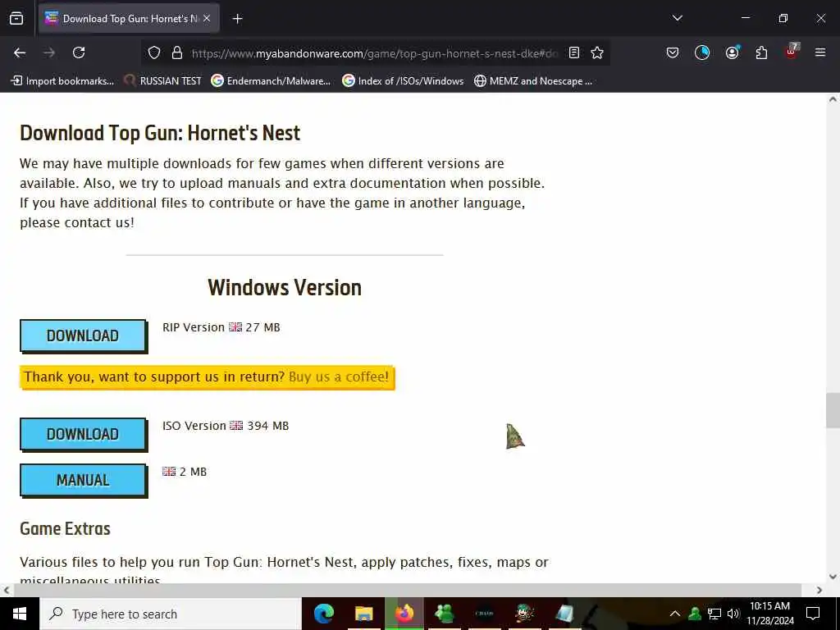This screenshot has height=630, width=840.
Task: Open Index of /ISOs/Windows bookmark
Action: point(403,81)
